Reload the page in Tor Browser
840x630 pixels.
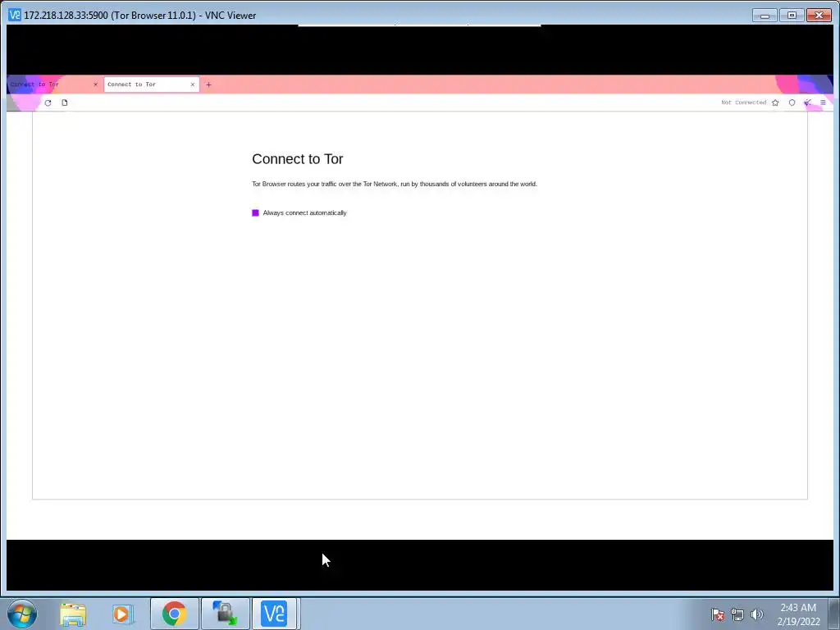click(x=48, y=103)
